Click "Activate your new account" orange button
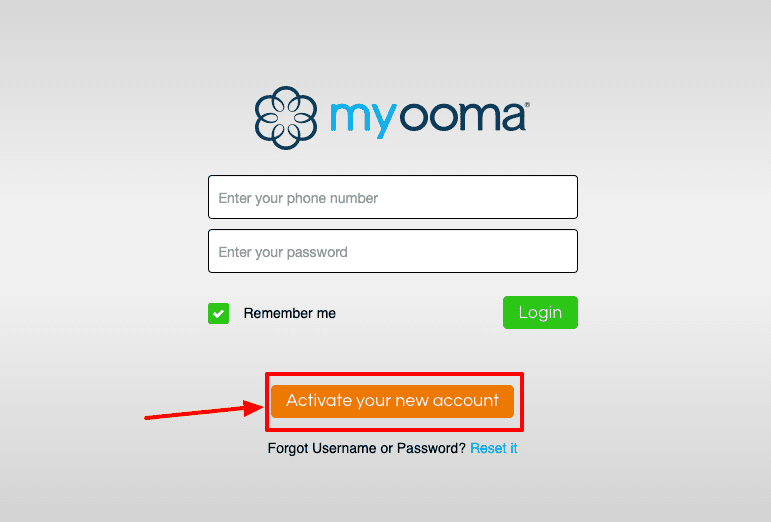Screen dimensions: 771x522 pyautogui.click(x=392, y=401)
